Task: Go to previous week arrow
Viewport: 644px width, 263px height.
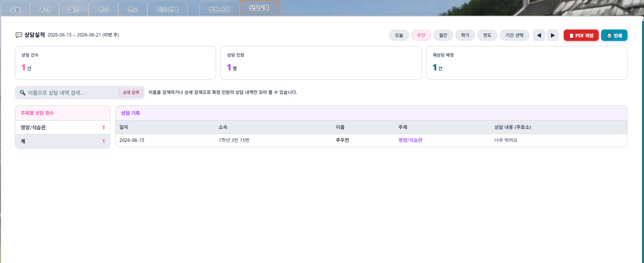Action: click(x=539, y=35)
